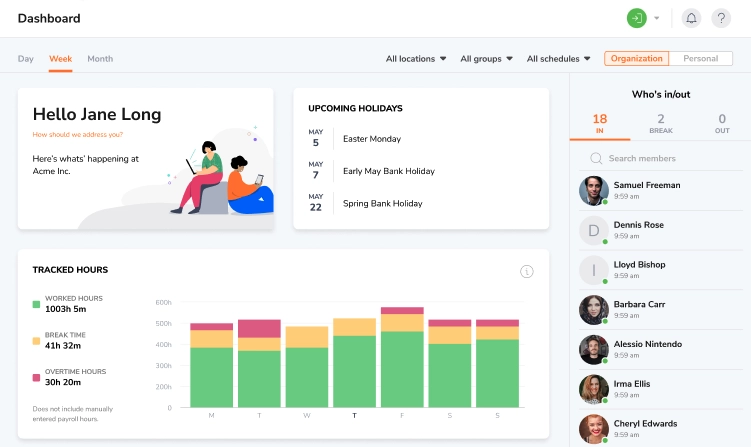Click the Worked Hours green legend swatch
The width and height of the screenshot is (751, 447).
tap(36, 303)
